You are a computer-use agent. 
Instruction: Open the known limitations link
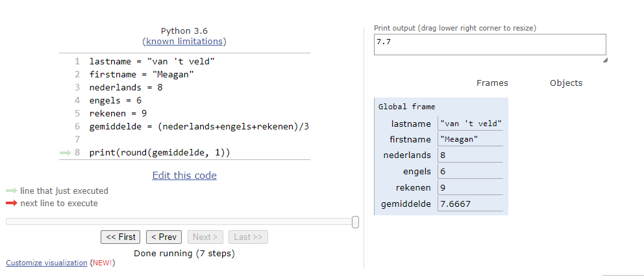pyautogui.click(x=184, y=42)
